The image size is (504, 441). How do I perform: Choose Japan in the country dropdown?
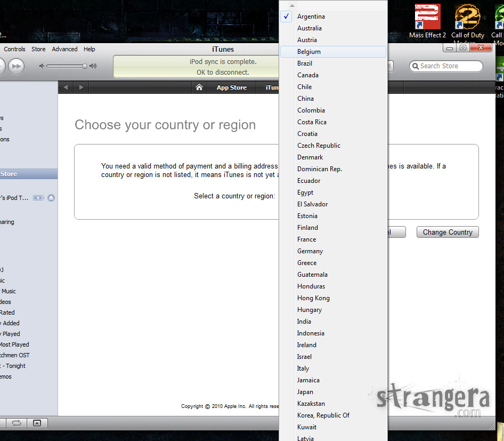point(305,392)
